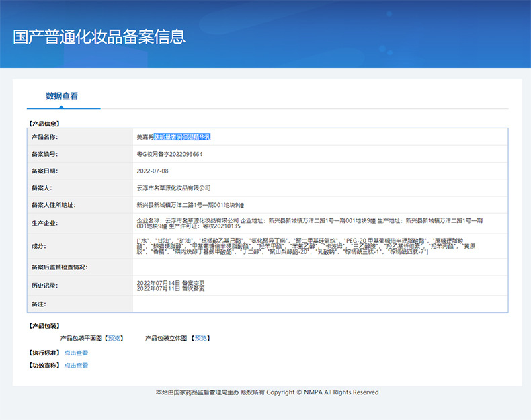Image resolution: width=531 pixels, height=420 pixels.
Task: Click the 生产企业 details text
Action: coord(309,223)
